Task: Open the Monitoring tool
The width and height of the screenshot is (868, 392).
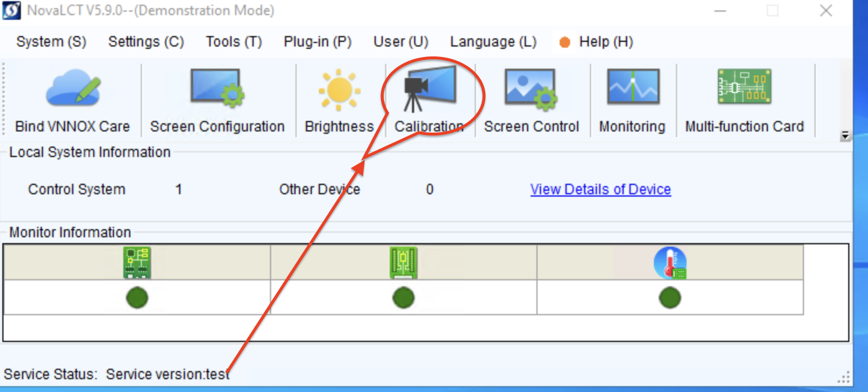Action: 632,101
